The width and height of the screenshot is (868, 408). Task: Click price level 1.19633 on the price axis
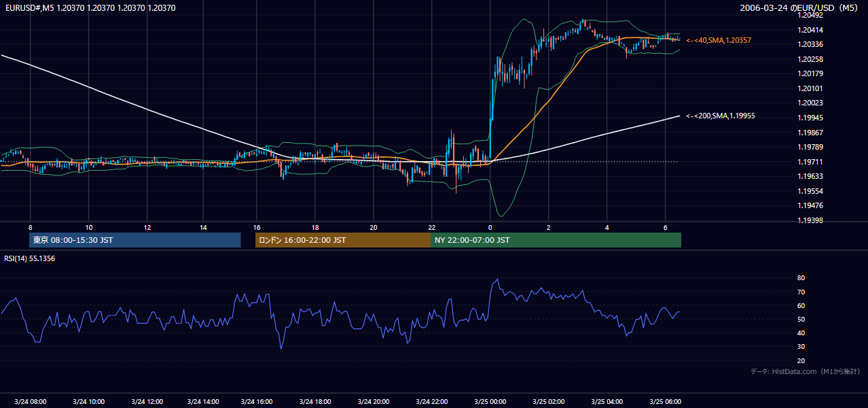pyautogui.click(x=810, y=176)
